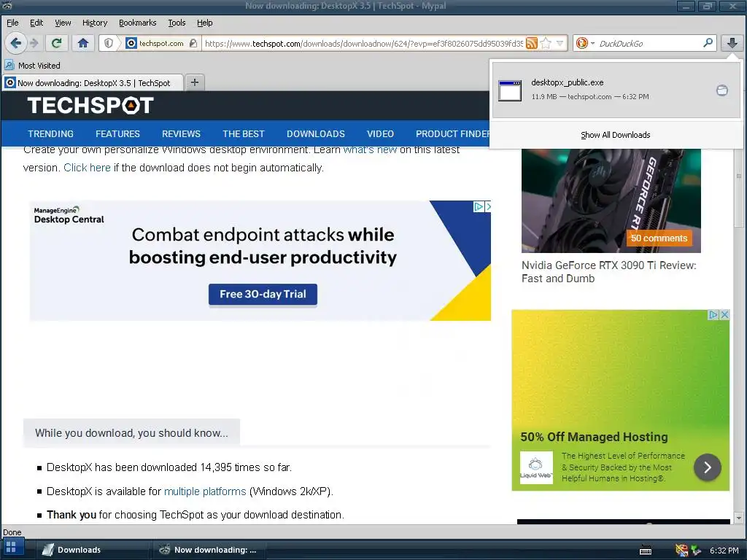This screenshot has height=560, width=747.
Task: Go to the DOWNLOADS section
Action: (x=315, y=134)
